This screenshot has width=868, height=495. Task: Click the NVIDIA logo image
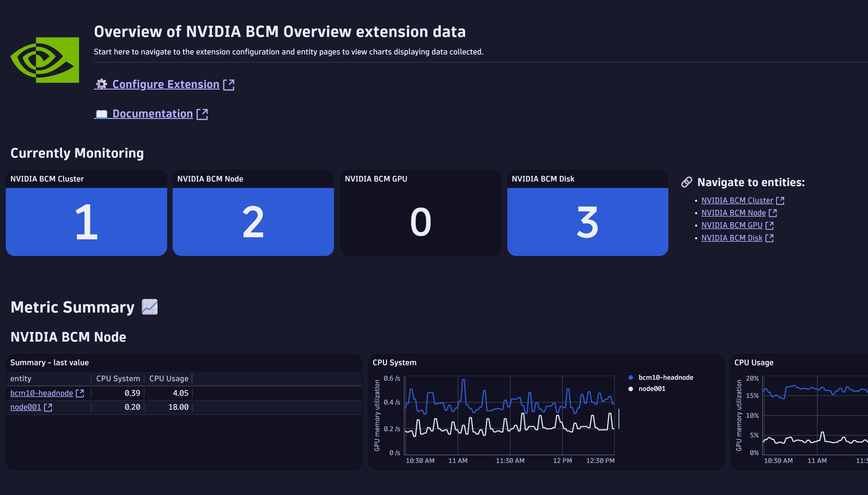click(x=45, y=60)
